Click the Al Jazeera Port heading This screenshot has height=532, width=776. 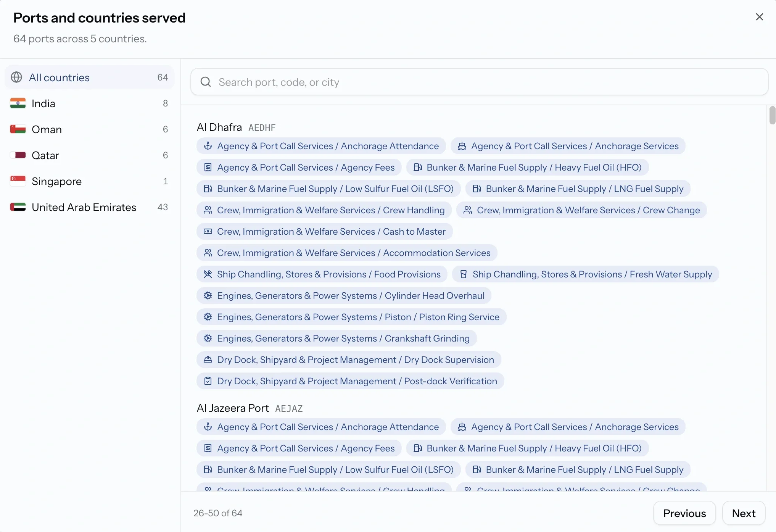tap(233, 408)
